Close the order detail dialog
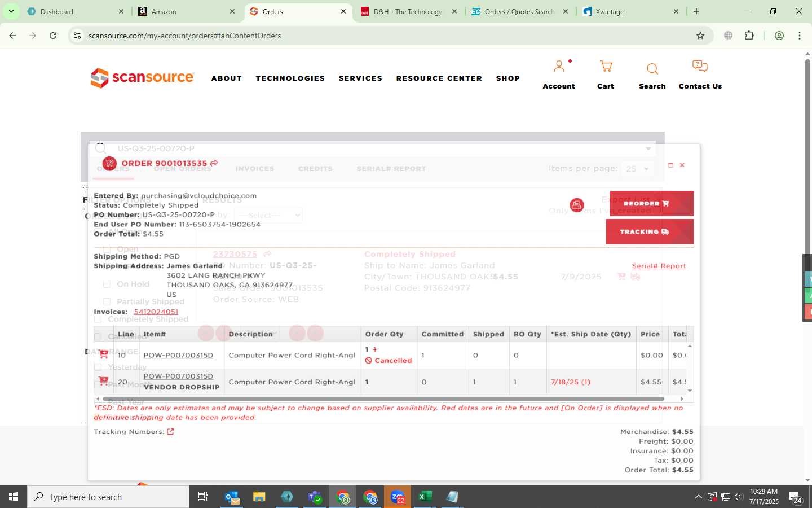812x508 pixels. pos(682,165)
